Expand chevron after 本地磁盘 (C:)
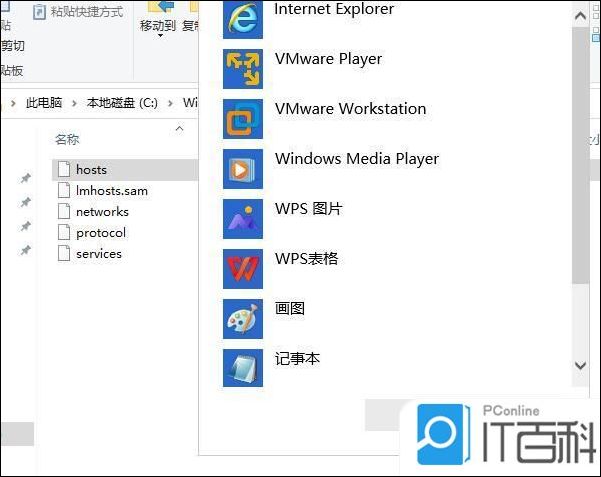This screenshot has width=601, height=477. pyautogui.click(x=171, y=103)
